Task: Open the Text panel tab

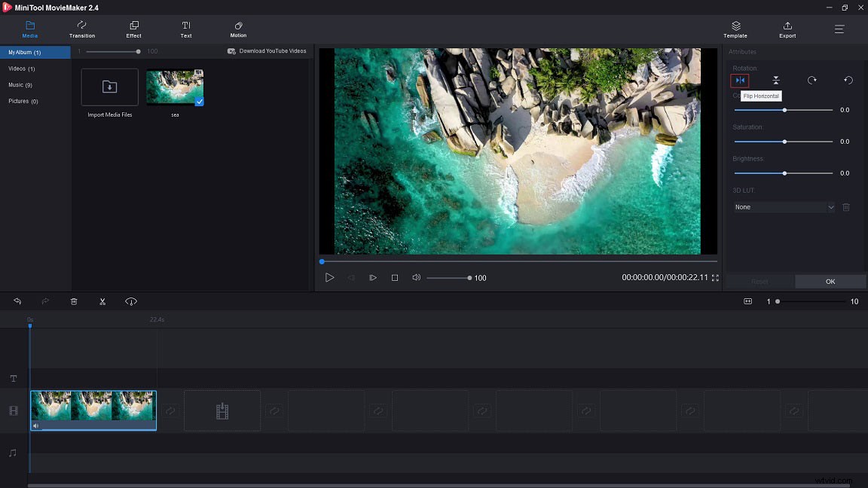Action: (185, 30)
